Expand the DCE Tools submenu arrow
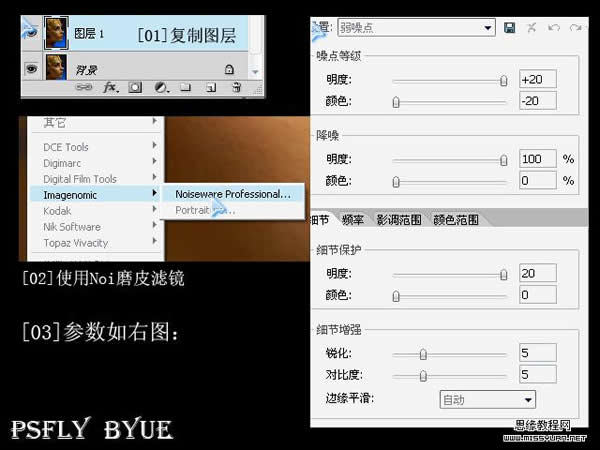This screenshot has width=600, height=450. (x=155, y=145)
